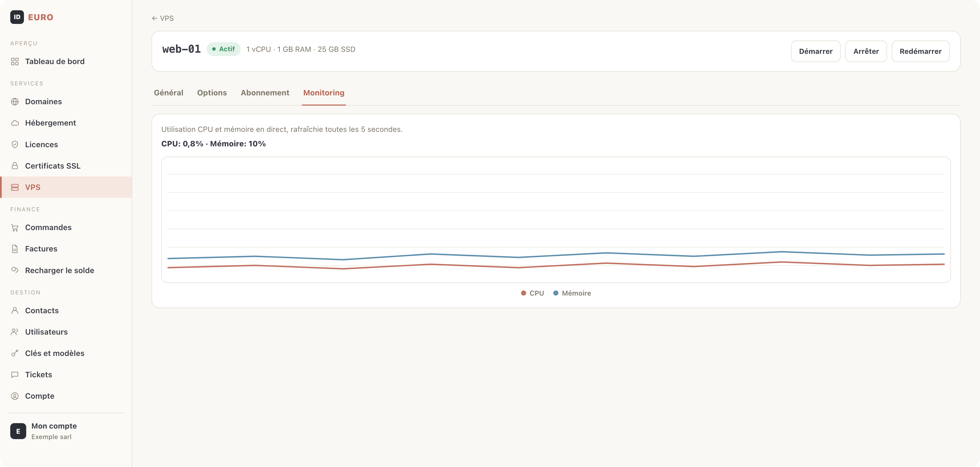Viewport: 980px width, 467px height.
Task: Toggle the Mémoire legend entry in chart
Action: pyautogui.click(x=572, y=293)
